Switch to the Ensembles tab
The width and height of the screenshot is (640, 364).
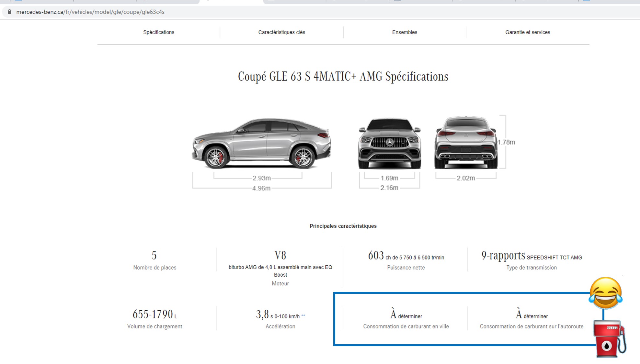[405, 32]
